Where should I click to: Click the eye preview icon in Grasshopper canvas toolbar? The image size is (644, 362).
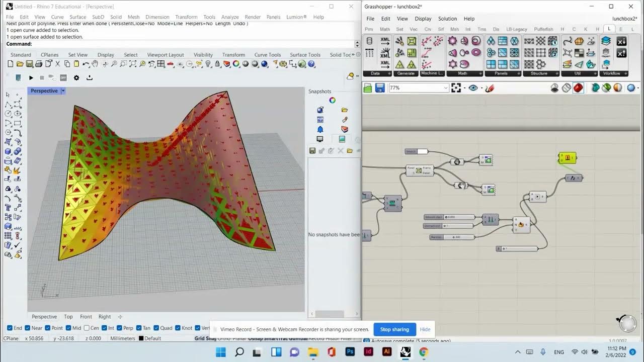tap(473, 88)
